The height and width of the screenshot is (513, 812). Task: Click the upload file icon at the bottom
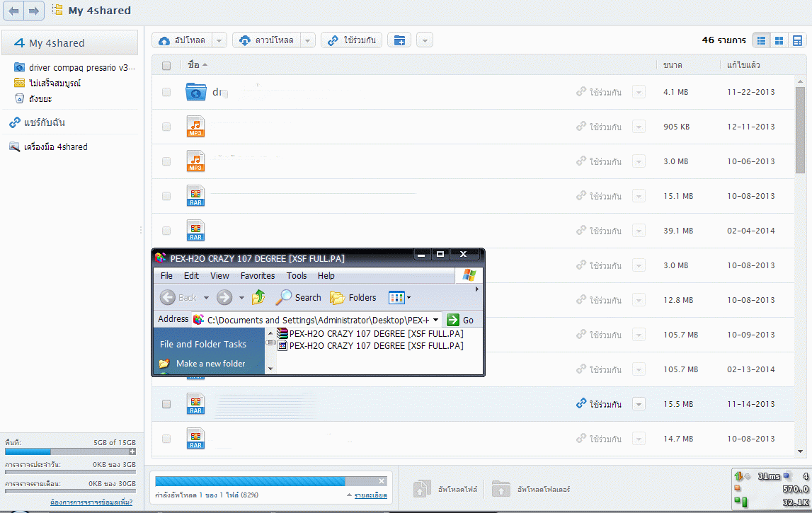tap(422, 489)
